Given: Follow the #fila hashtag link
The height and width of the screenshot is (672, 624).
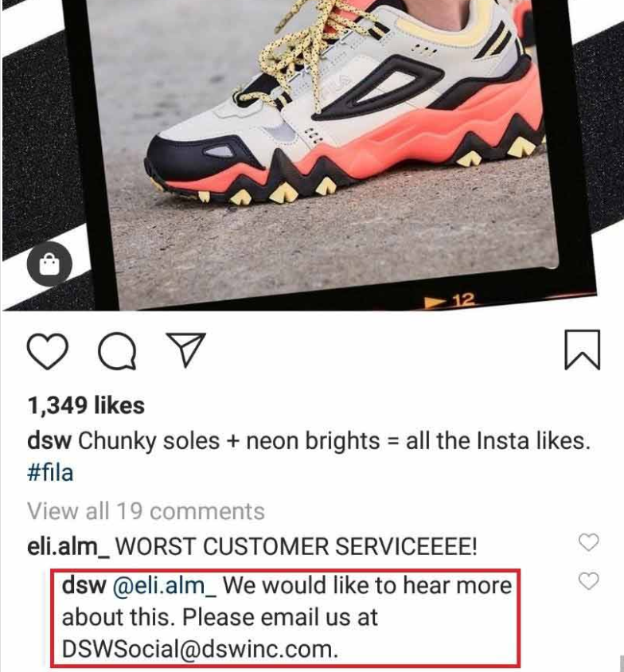Looking at the screenshot, I should pos(50,473).
